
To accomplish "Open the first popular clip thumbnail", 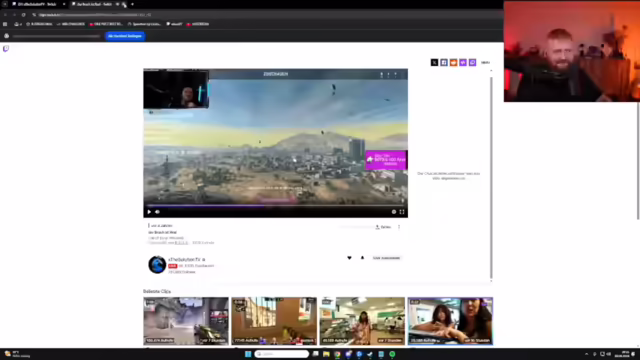I will [186, 321].
